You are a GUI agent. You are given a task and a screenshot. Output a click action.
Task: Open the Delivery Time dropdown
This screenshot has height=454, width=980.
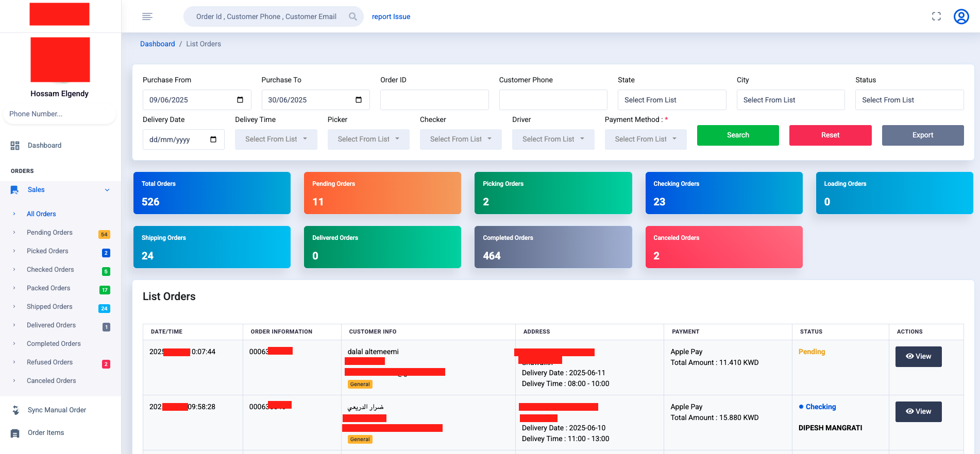point(276,139)
